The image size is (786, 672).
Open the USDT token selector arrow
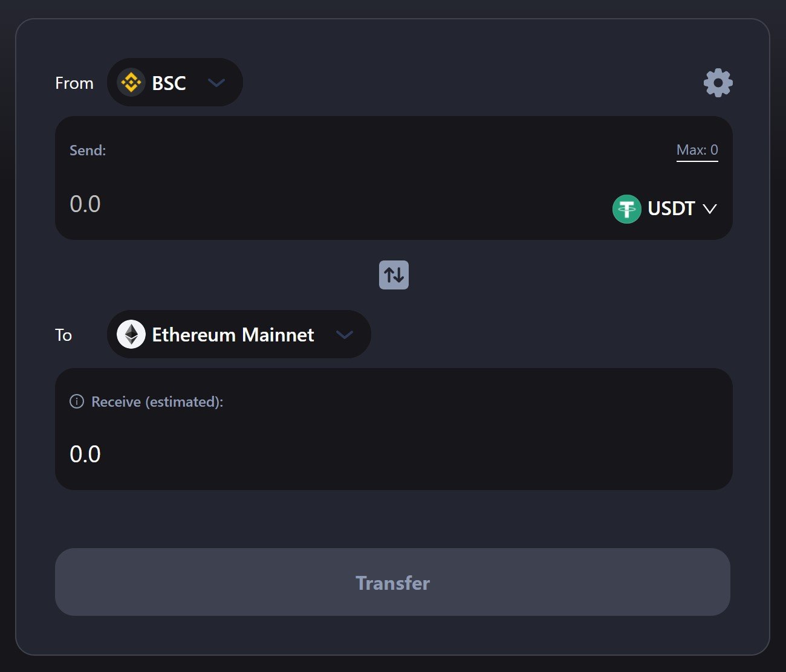coord(710,209)
